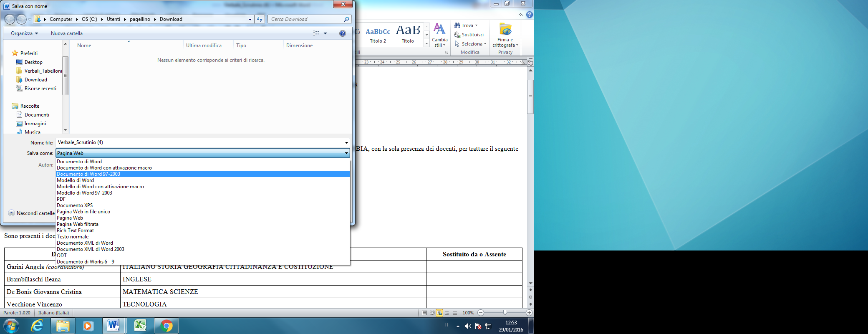
Task: Click Action Center flag tray icon
Action: 478,326
